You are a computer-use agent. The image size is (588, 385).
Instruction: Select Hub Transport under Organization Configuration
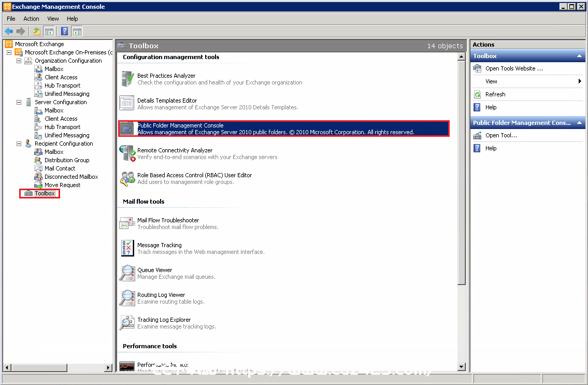click(62, 85)
